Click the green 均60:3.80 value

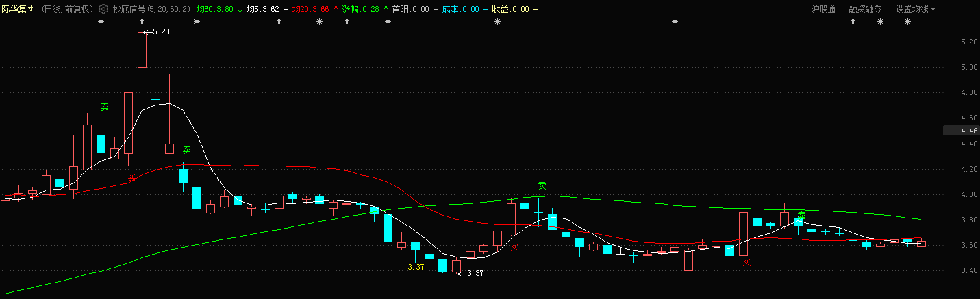pyautogui.click(x=214, y=9)
